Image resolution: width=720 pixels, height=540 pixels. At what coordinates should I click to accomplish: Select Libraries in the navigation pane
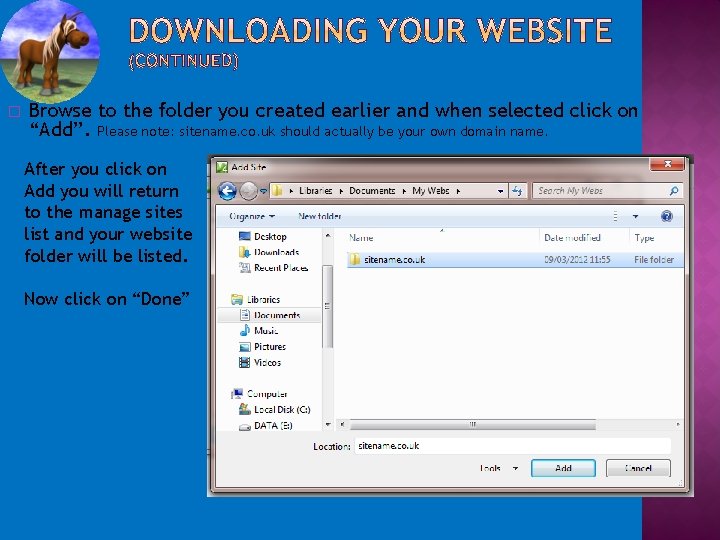(x=263, y=299)
